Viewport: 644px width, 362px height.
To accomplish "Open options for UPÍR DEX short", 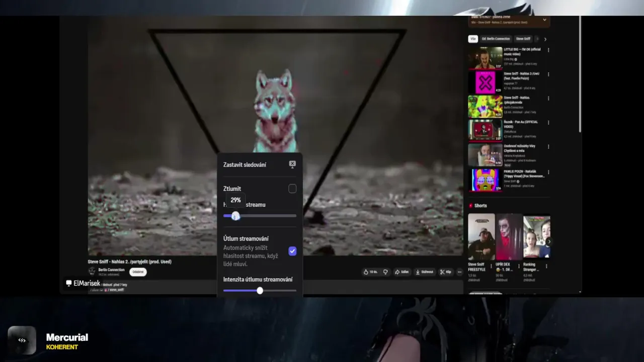I will click(519, 266).
